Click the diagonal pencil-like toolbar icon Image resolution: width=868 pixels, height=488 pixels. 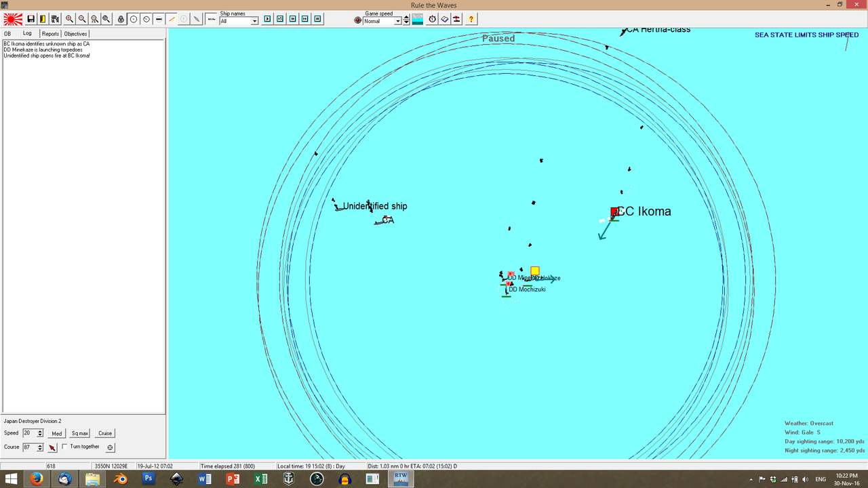197,19
